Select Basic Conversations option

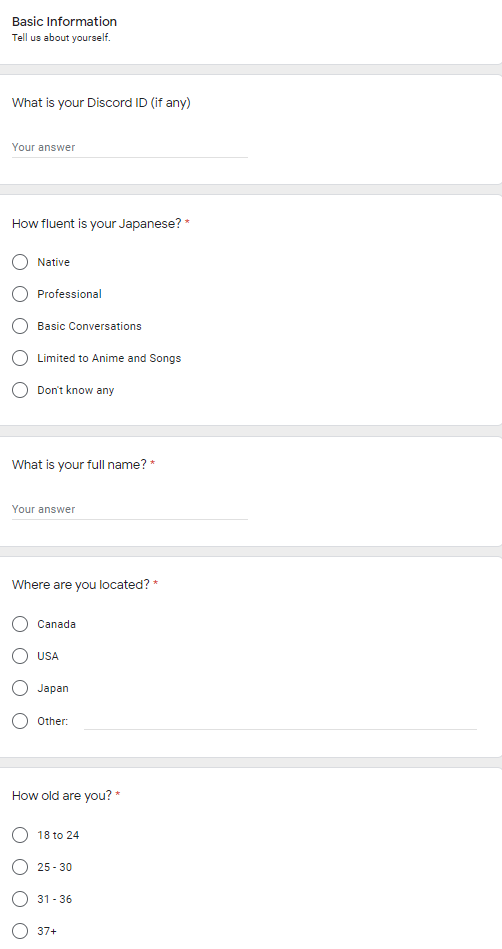coord(20,326)
